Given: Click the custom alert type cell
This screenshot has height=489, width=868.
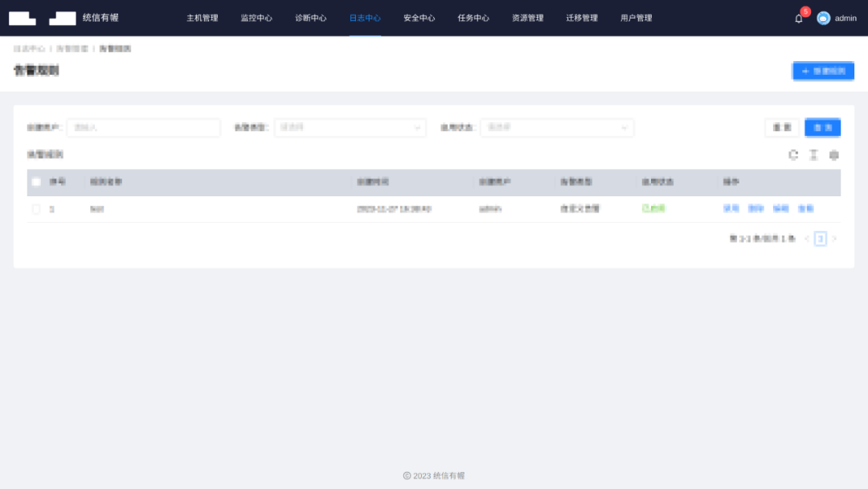Looking at the screenshot, I should point(579,209).
